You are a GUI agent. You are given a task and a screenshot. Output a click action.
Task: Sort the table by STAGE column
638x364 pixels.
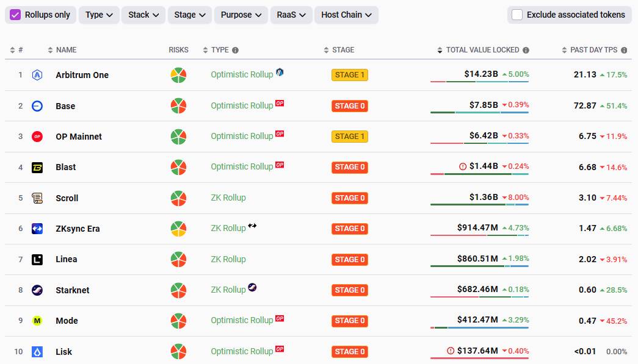coord(339,50)
